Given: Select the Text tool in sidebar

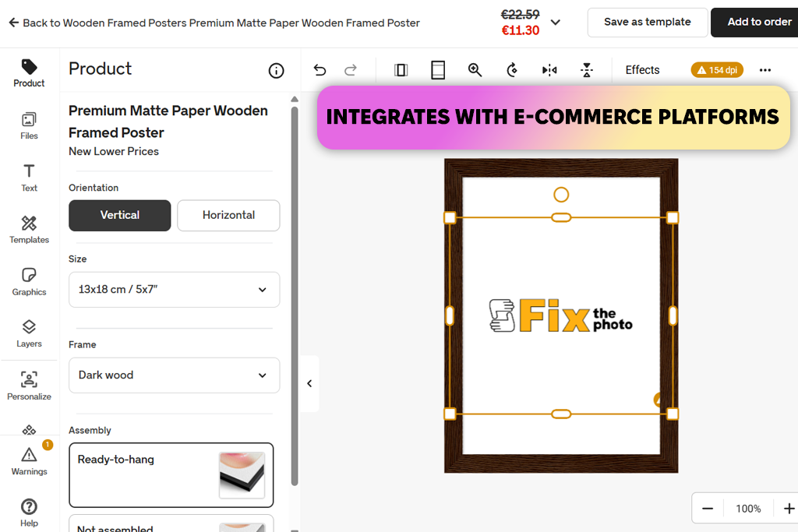Looking at the screenshot, I should [x=29, y=178].
